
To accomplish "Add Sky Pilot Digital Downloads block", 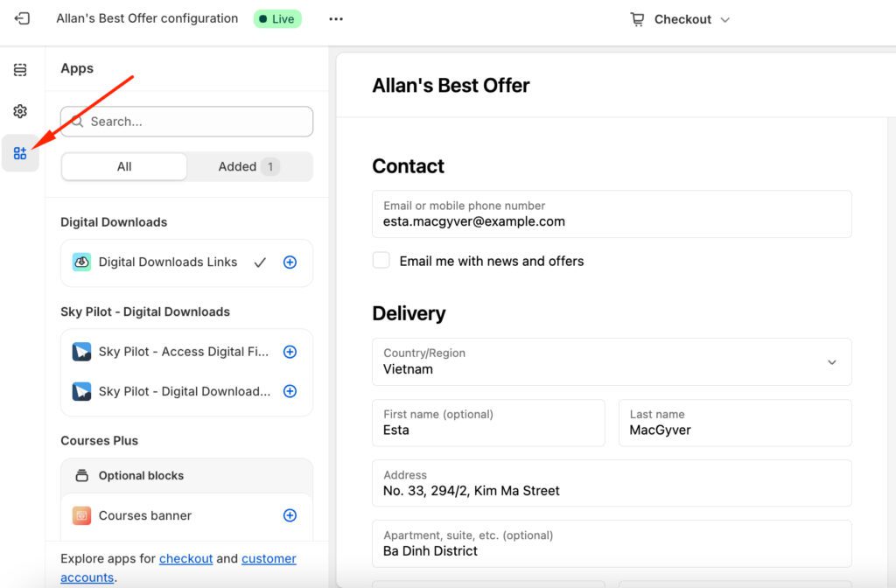I will tap(290, 391).
